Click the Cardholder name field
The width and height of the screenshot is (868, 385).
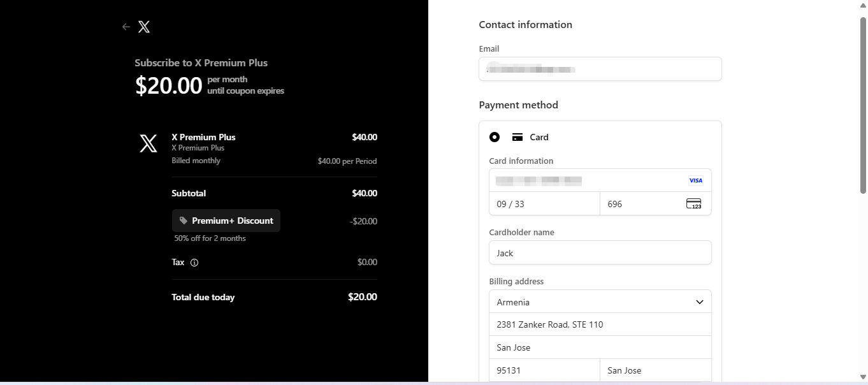600,252
